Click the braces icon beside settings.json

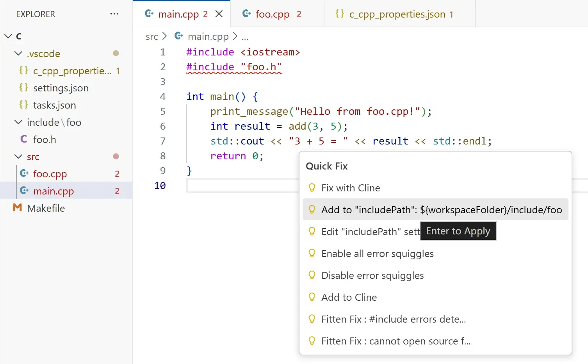pyautogui.click(x=23, y=88)
